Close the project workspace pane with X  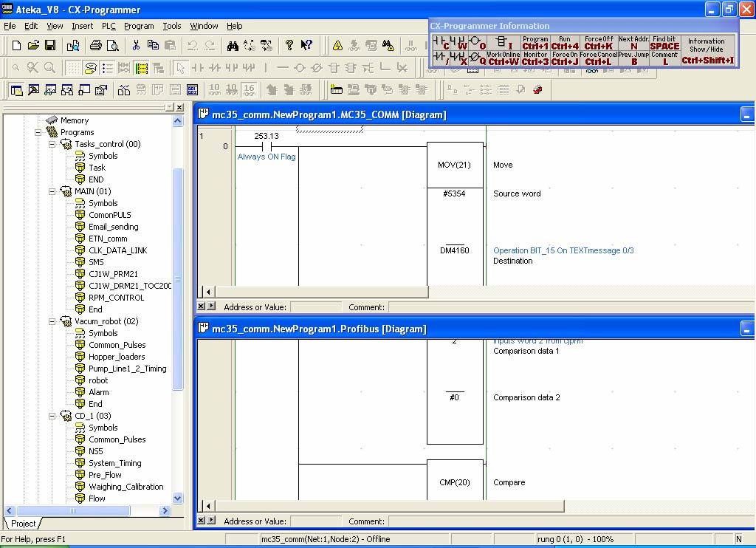pyautogui.click(x=179, y=107)
